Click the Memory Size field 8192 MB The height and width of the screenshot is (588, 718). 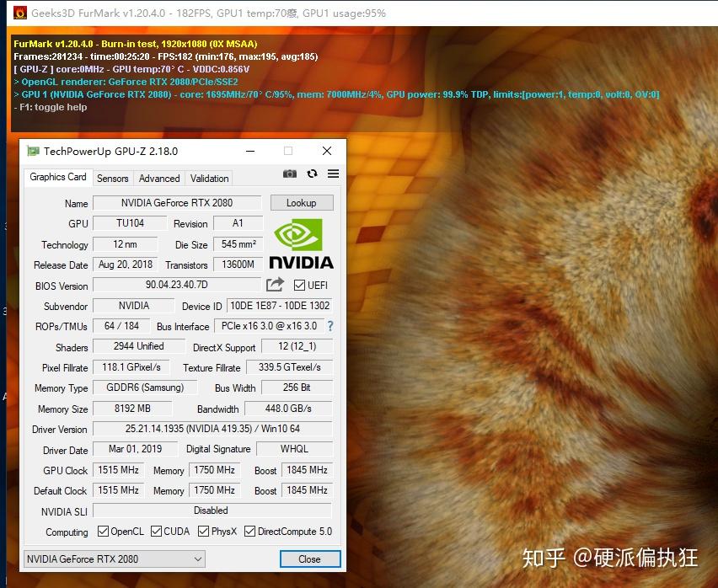point(133,409)
